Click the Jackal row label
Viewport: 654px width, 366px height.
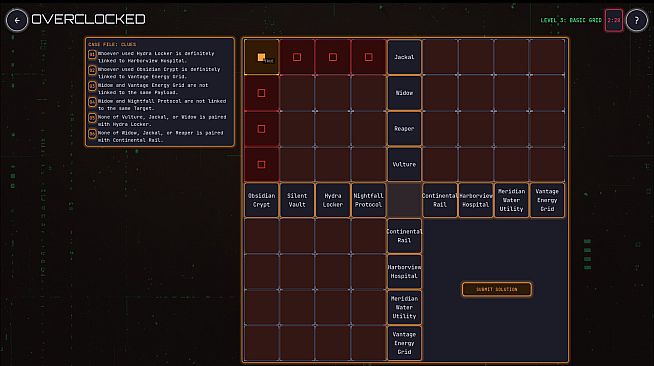pyautogui.click(x=404, y=57)
